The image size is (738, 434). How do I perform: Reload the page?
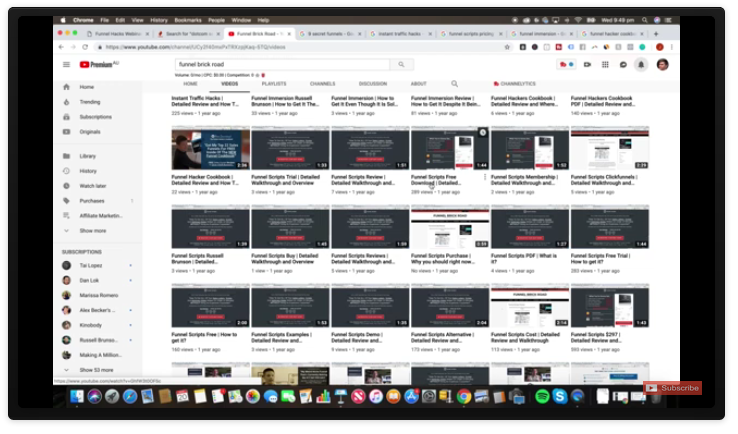[x=85, y=47]
